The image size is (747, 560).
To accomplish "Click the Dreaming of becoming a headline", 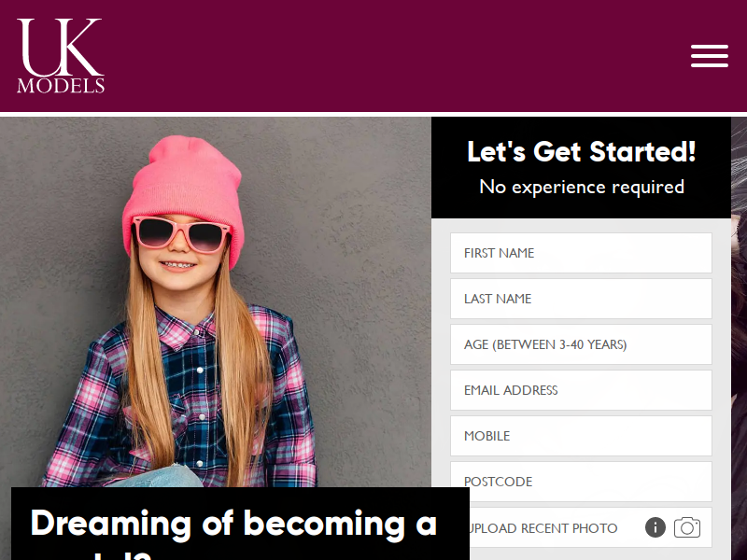I will point(233,524).
